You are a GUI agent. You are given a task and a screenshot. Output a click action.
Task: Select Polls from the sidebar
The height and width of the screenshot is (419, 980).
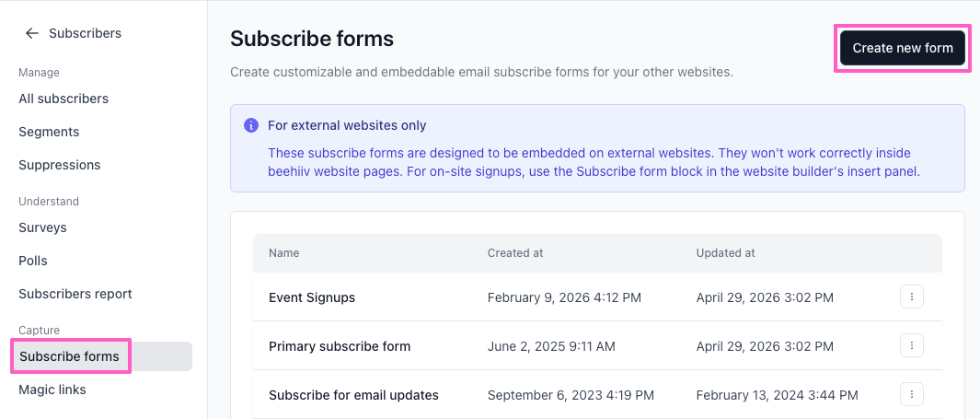click(33, 261)
